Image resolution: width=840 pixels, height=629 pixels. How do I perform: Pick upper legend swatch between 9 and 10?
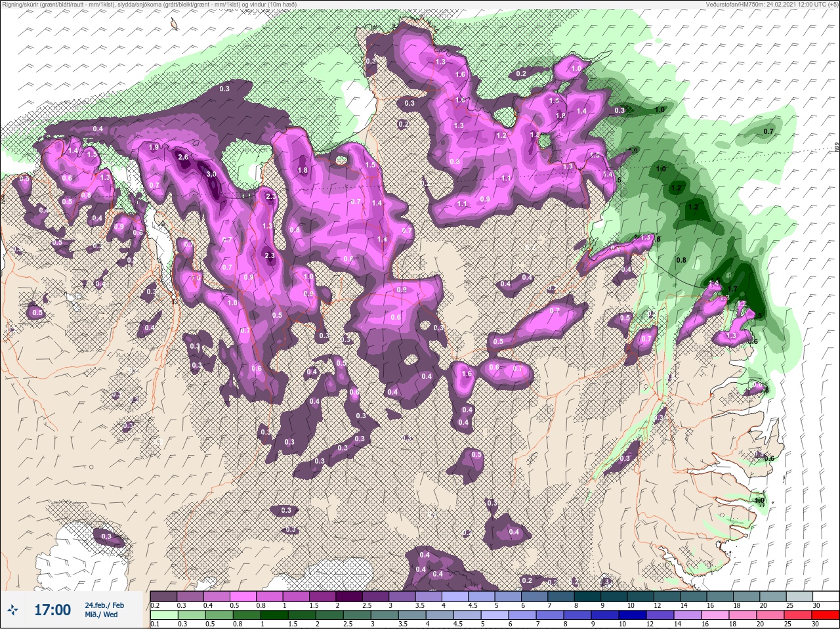[x=615, y=596]
